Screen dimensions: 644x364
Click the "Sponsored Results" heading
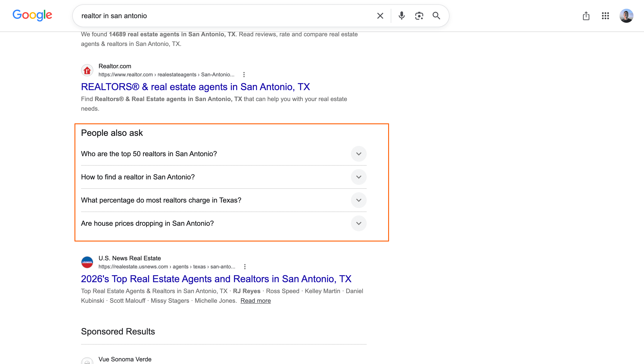tap(118, 331)
